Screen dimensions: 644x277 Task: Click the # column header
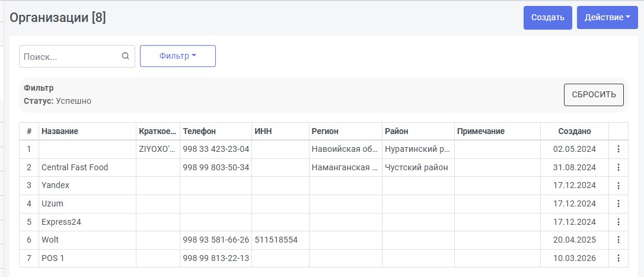28,131
